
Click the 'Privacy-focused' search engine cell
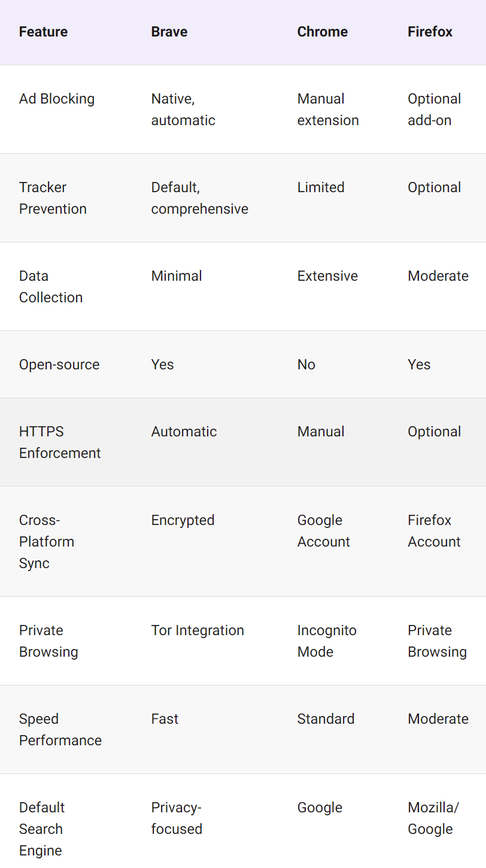click(177, 818)
